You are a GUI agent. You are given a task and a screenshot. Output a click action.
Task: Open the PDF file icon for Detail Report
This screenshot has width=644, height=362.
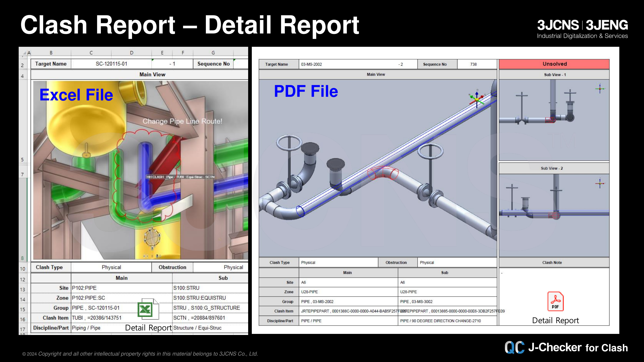[556, 301]
